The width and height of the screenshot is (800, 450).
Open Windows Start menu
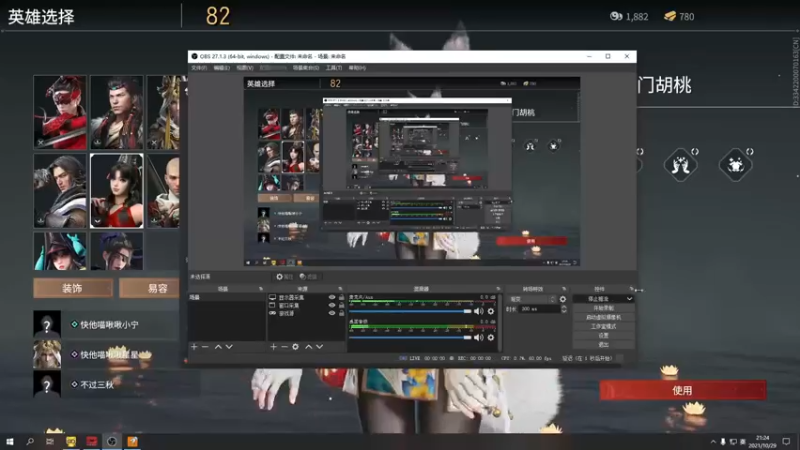(9, 441)
